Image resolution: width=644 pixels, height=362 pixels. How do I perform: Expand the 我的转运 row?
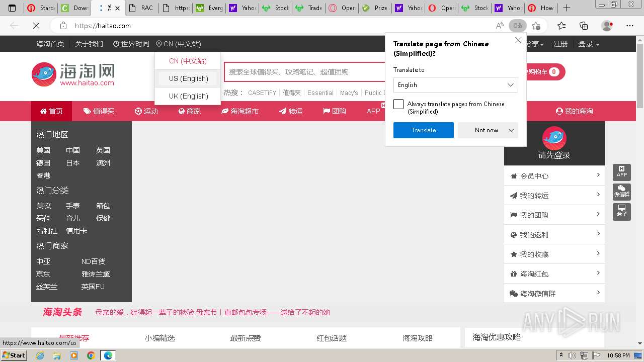(554, 196)
